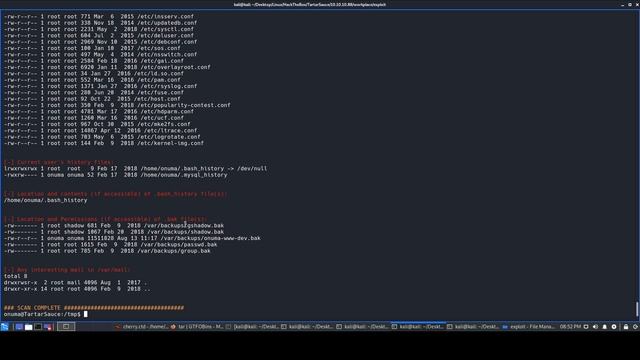Click the .bash_history -> /dev/null symlink line
The height and width of the screenshot is (360, 640).
(x=136, y=168)
